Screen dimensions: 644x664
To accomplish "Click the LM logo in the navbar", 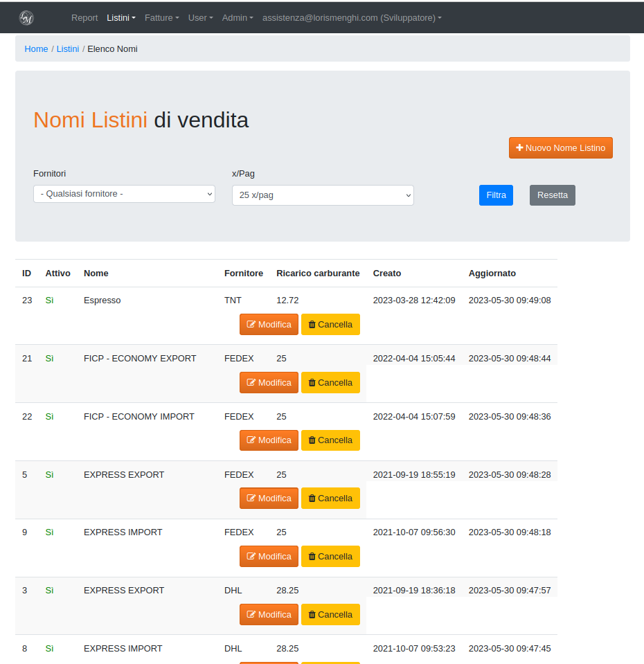I will click(x=26, y=18).
